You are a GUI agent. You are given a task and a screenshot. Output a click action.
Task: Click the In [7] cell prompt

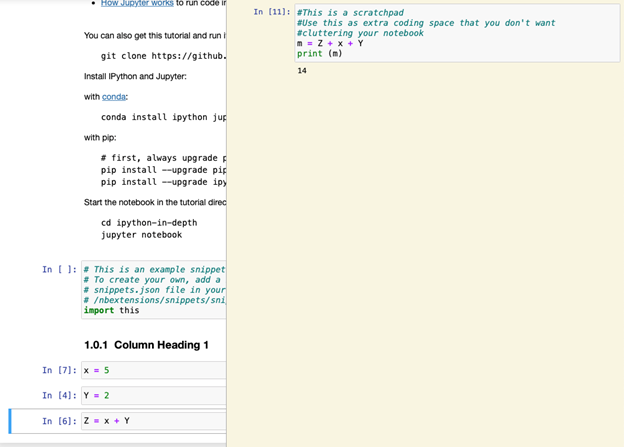[59, 371]
